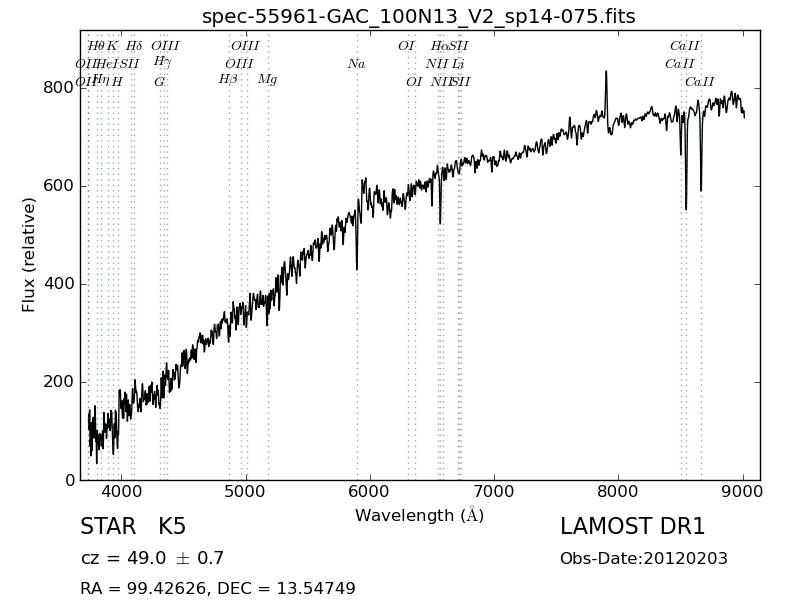The width and height of the screenshot is (800, 600).
Task: Click the 'G' band line label
Action: coord(160,82)
